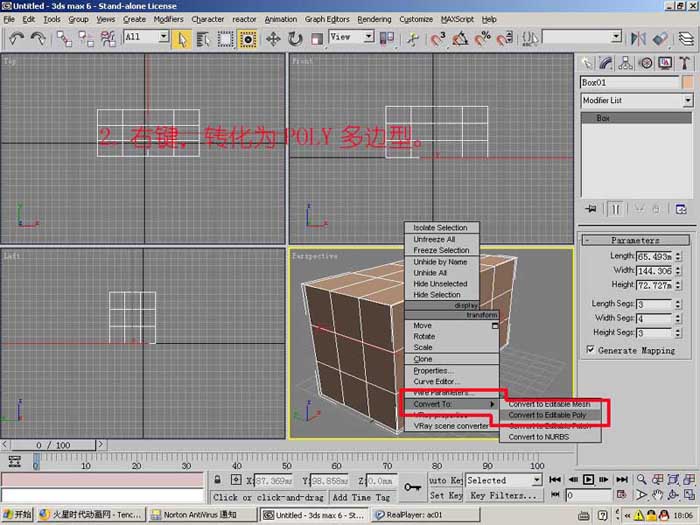Viewport: 700px width, 525px height.
Task: Toggle Percent Snap button
Action: [483, 39]
